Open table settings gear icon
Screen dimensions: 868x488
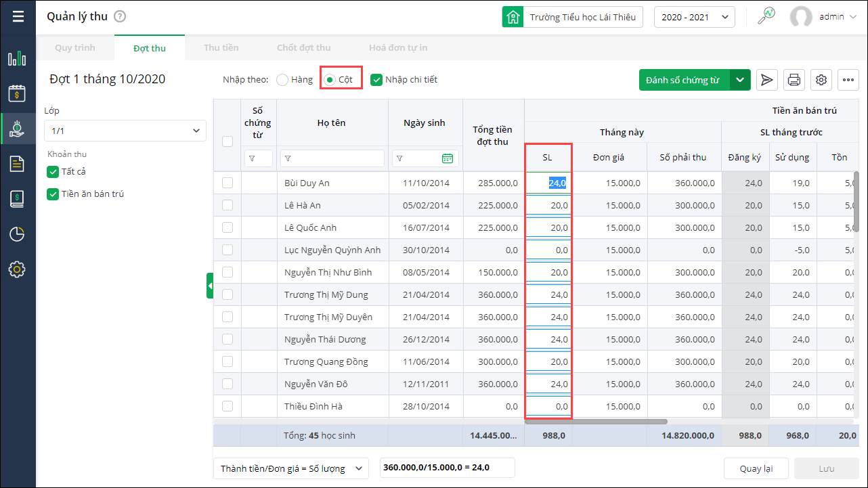(x=821, y=80)
